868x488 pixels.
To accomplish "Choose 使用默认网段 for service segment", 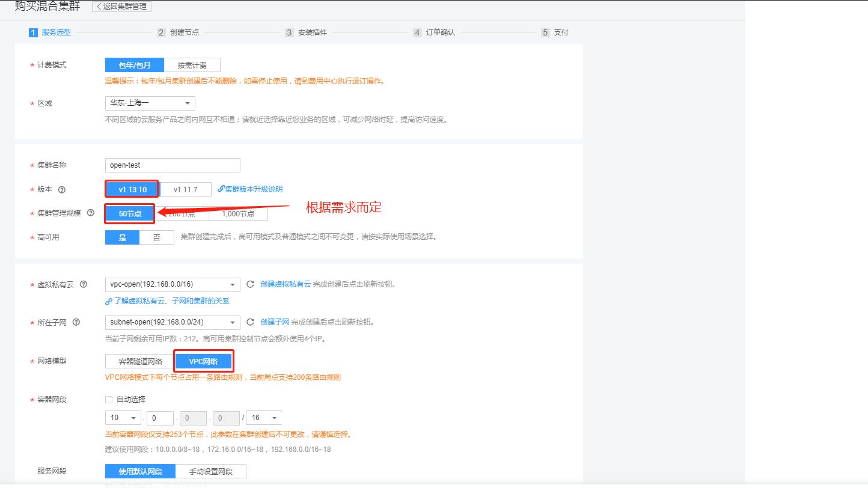I will click(x=141, y=471).
